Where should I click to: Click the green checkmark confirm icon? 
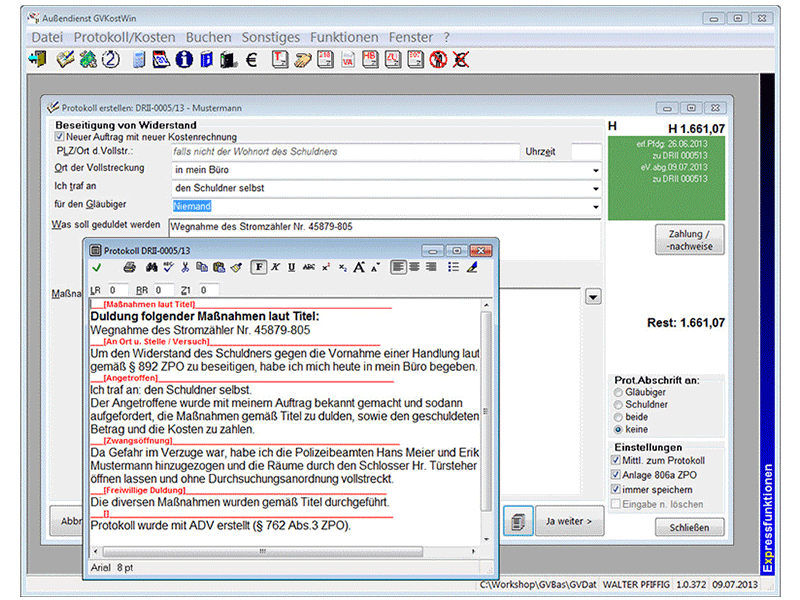pyautogui.click(x=96, y=267)
